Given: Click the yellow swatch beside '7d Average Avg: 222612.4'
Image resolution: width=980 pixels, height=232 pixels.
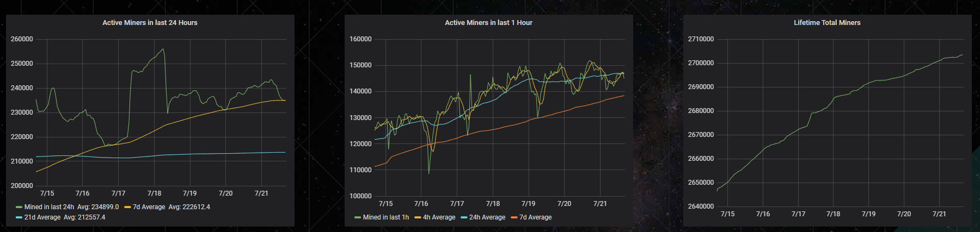Looking at the screenshot, I should 128,207.
